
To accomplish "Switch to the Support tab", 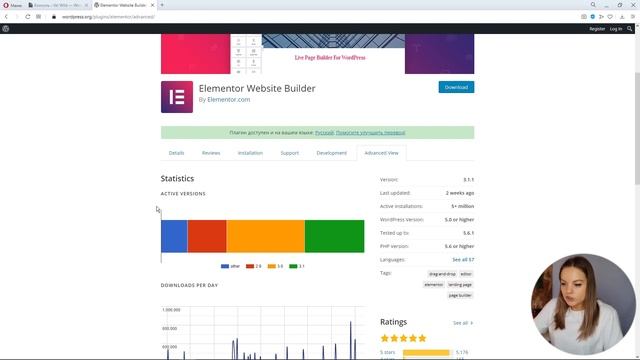I will tap(289, 153).
